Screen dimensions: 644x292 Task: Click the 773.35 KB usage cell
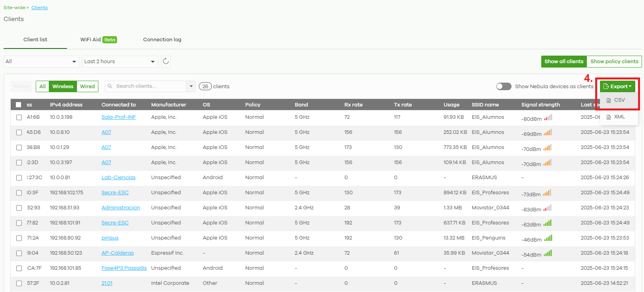[455, 147]
